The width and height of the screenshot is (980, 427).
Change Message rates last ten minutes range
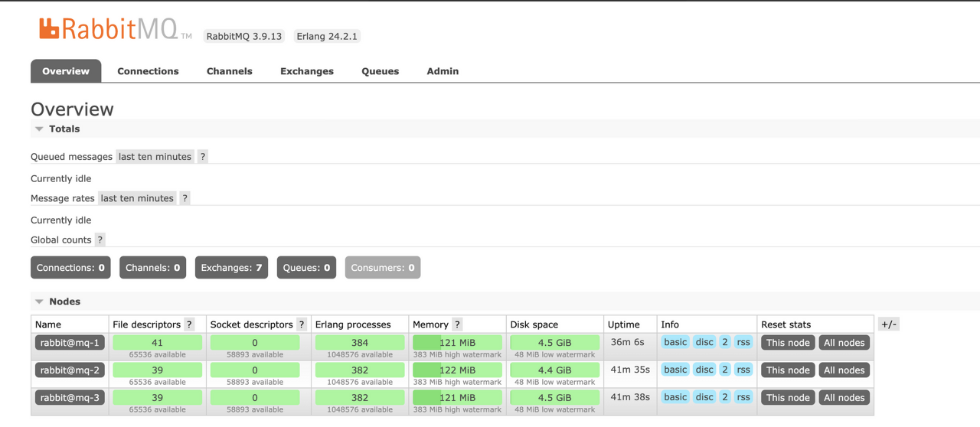click(x=137, y=198)
